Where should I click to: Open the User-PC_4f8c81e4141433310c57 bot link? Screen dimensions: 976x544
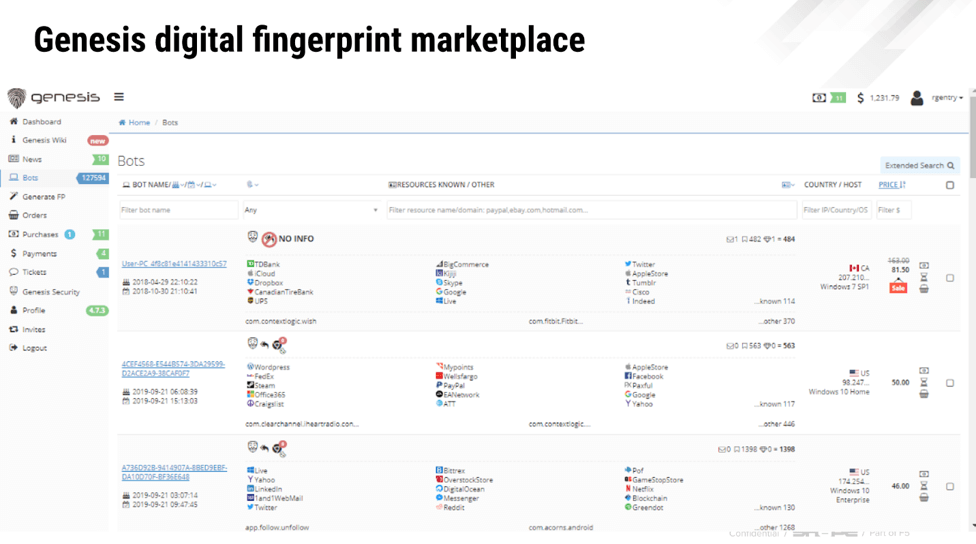tap(174, 264)
